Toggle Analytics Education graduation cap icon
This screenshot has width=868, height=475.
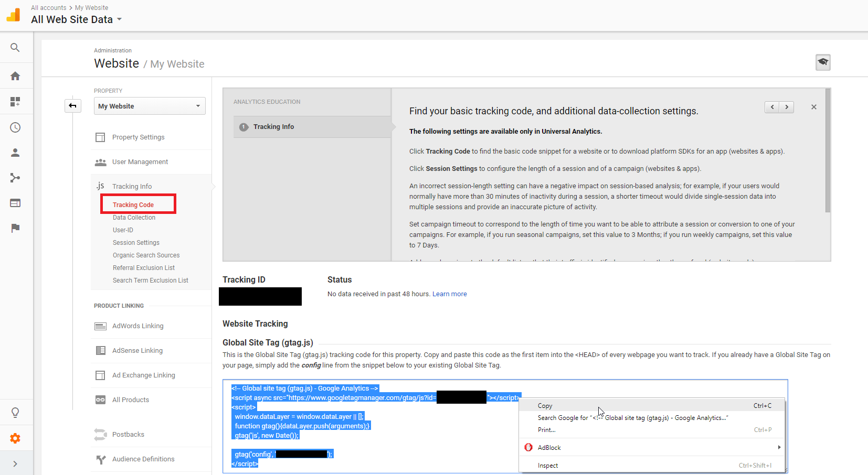click(823, 62)
